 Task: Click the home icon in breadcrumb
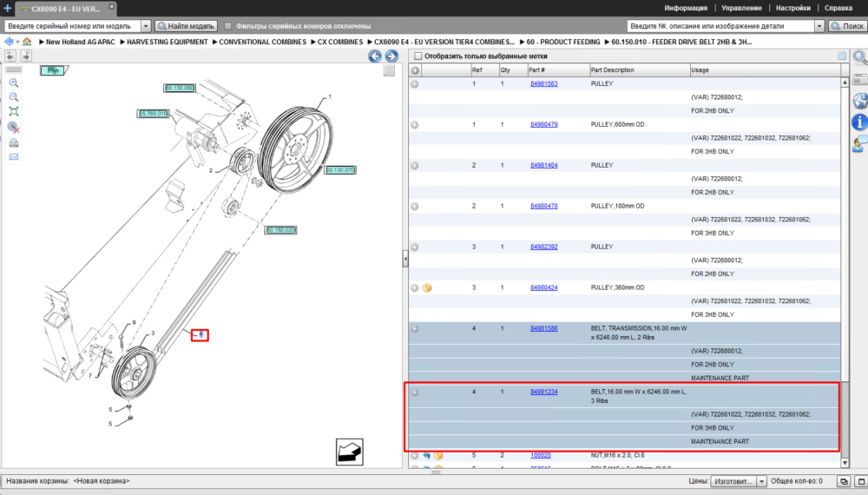[x=27, y=42]
